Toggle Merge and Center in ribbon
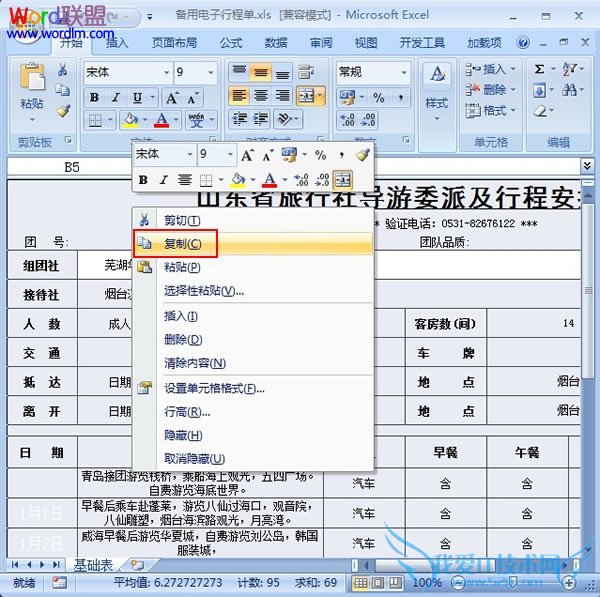Image resolution: width=600 pixels, height=597 pixels. point(306,95)
